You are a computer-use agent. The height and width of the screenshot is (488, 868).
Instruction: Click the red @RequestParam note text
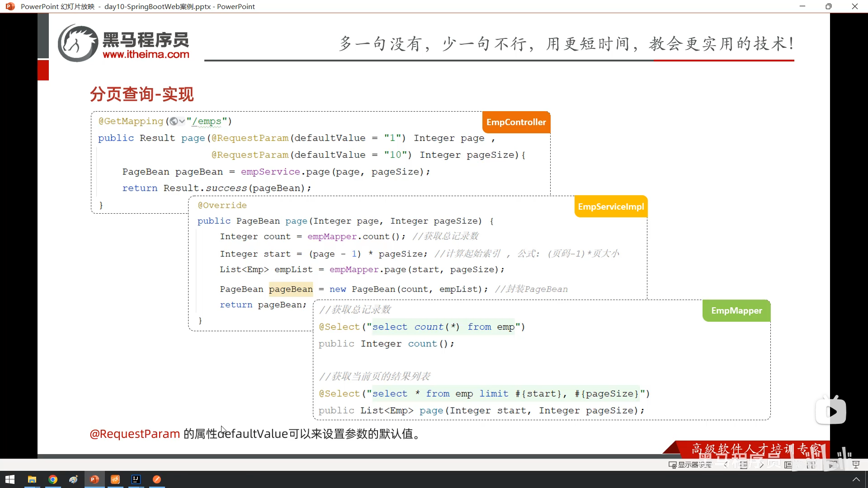pos(135,434)
